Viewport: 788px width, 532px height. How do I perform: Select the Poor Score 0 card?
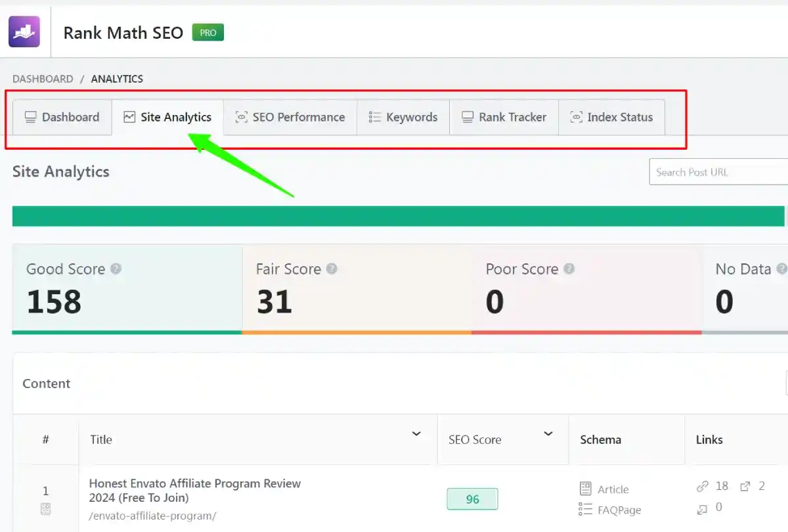tap(587, 289)
